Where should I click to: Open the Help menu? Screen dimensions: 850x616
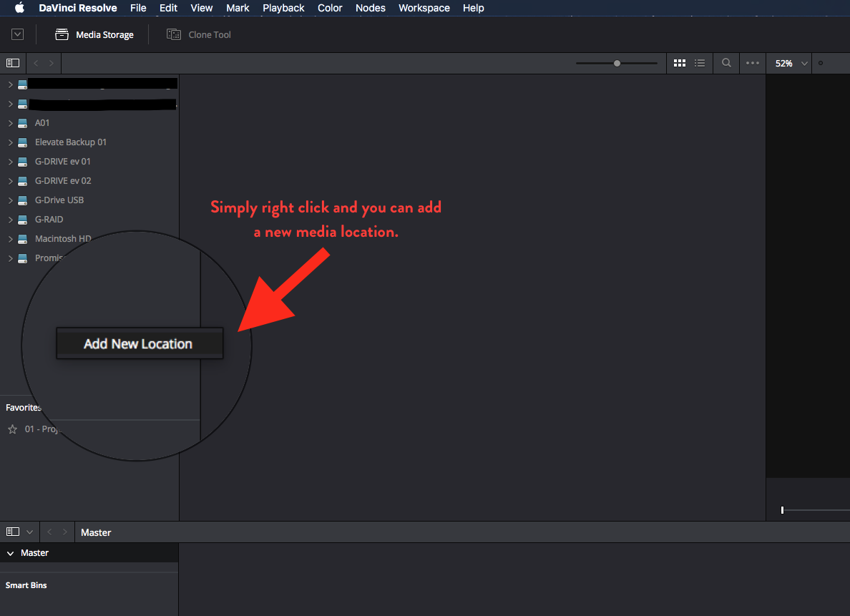(x=473, y=8)
